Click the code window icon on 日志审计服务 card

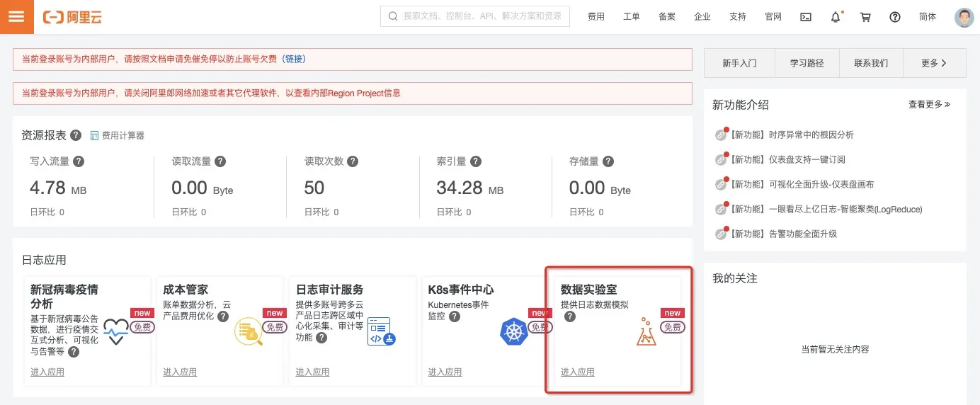pos(381,331)
